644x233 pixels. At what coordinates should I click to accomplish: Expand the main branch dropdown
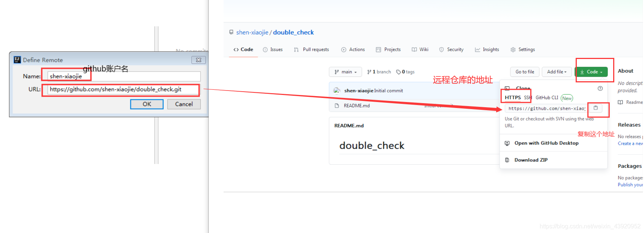coord(345,72)
